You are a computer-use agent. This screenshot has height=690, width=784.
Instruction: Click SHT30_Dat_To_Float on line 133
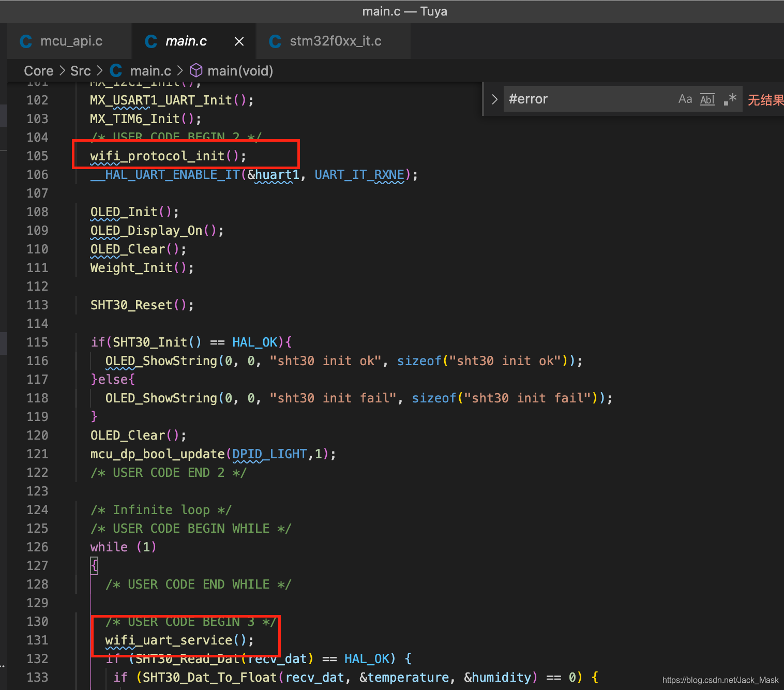209,677
